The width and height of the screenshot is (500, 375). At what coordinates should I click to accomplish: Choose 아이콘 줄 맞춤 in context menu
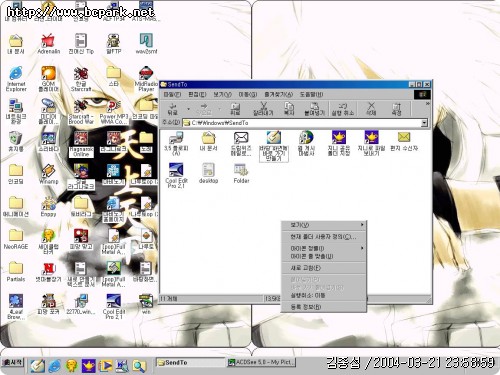pyautogui.click(x=324, y=256)
